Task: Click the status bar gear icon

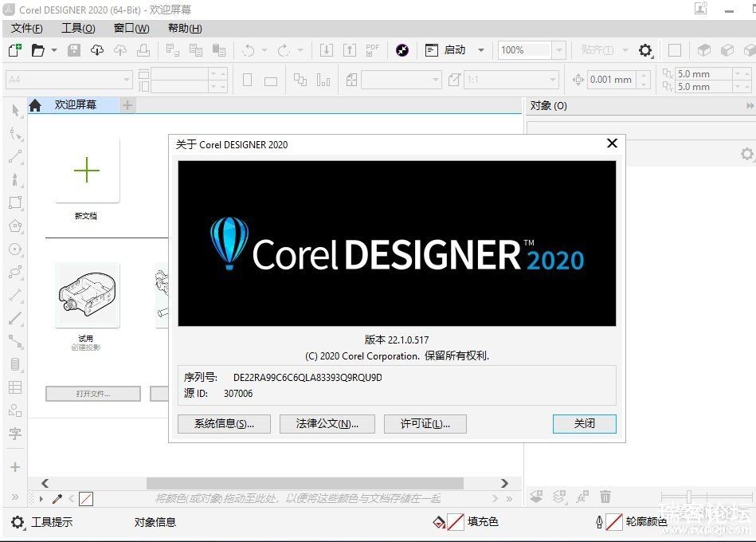Action: [x=18, y=522]
